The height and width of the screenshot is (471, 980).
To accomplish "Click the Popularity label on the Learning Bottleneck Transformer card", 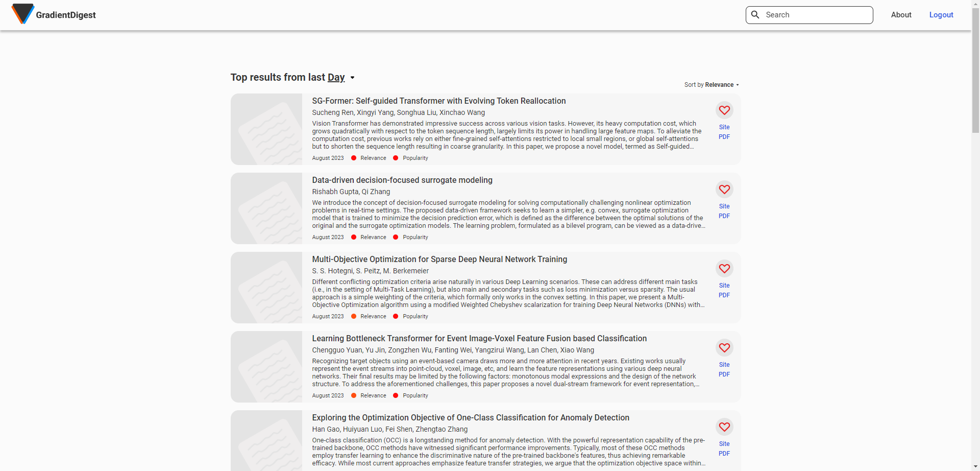I will 415,395.
